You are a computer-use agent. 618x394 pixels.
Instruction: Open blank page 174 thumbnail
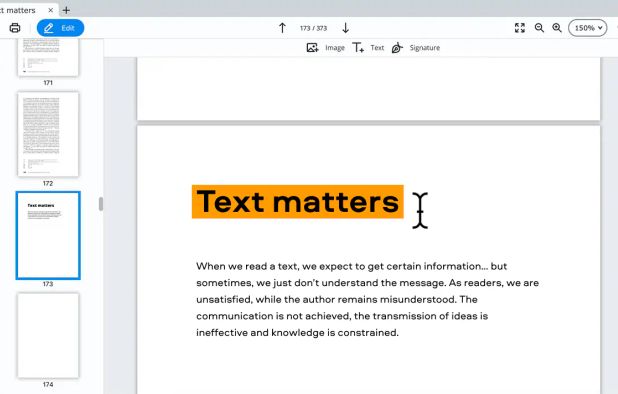(x=48, y=335)
